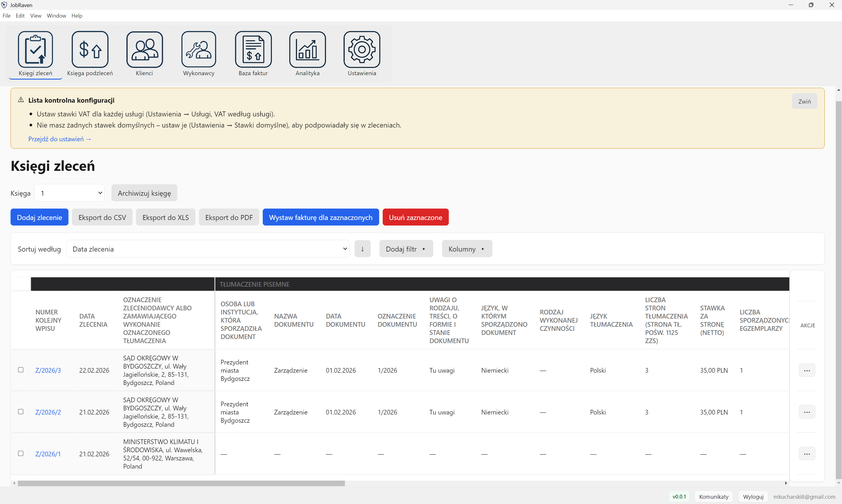
Task: Open the Księga number dropdown
Action: click(69, 193)
